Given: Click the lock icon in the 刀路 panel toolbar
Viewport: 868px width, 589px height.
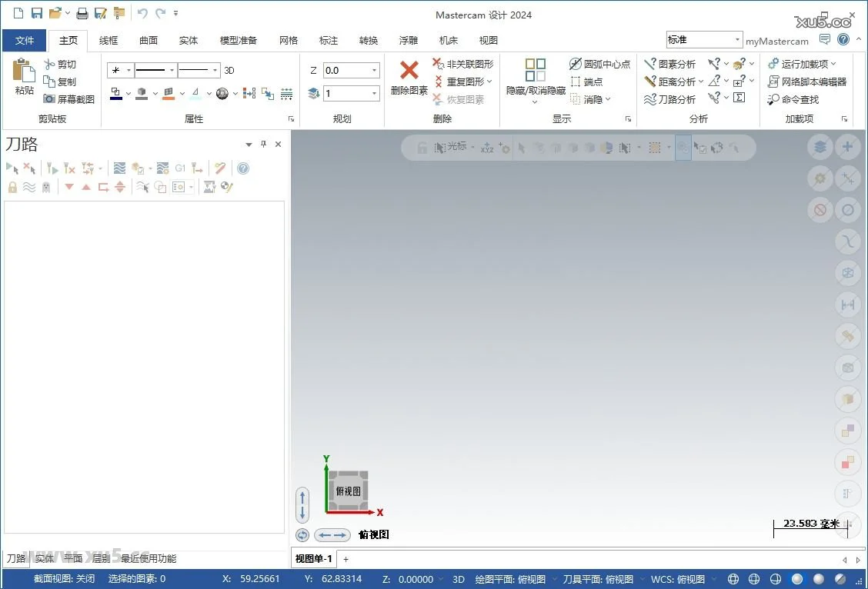Looking at the screenshot, I should pyautogui.click(x=12, y=187).
